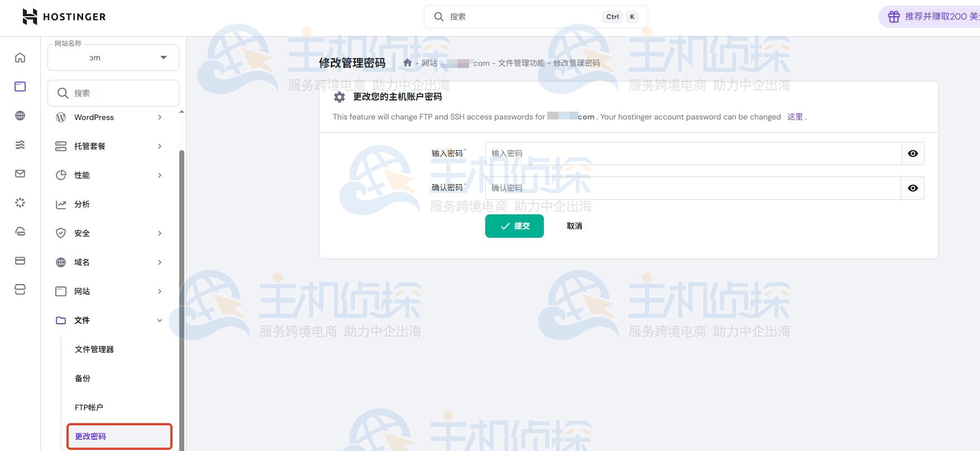Open the layered waves icon in left rail
The height and width of the screenshot is (451, 980).
20,145
